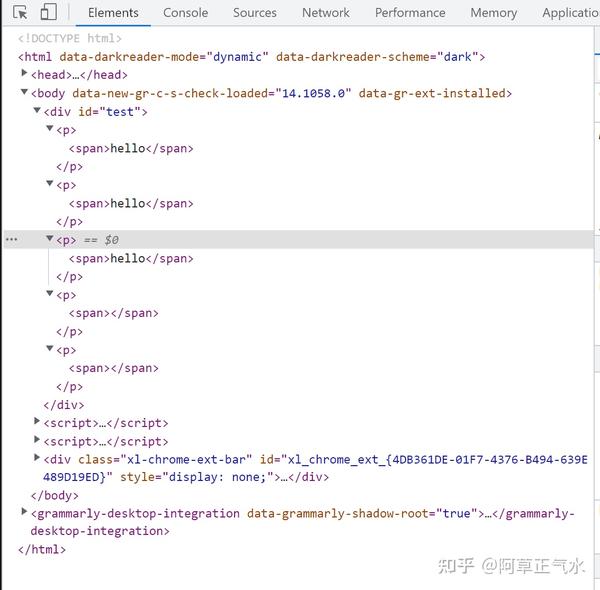Image resolution: width=600 pixels, height=590 pixels.
Task: Switch to the Network tab
Action: [326, 13]
